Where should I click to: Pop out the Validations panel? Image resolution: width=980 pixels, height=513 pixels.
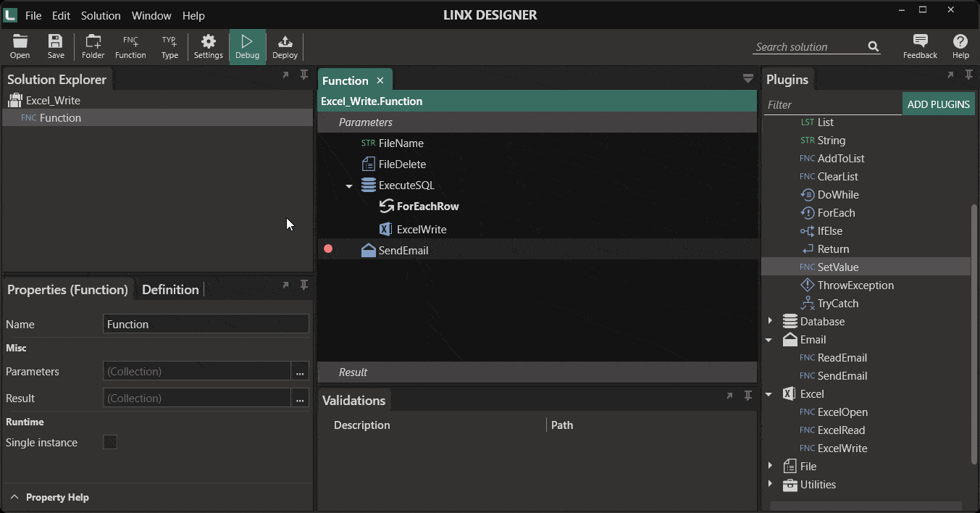729,396
